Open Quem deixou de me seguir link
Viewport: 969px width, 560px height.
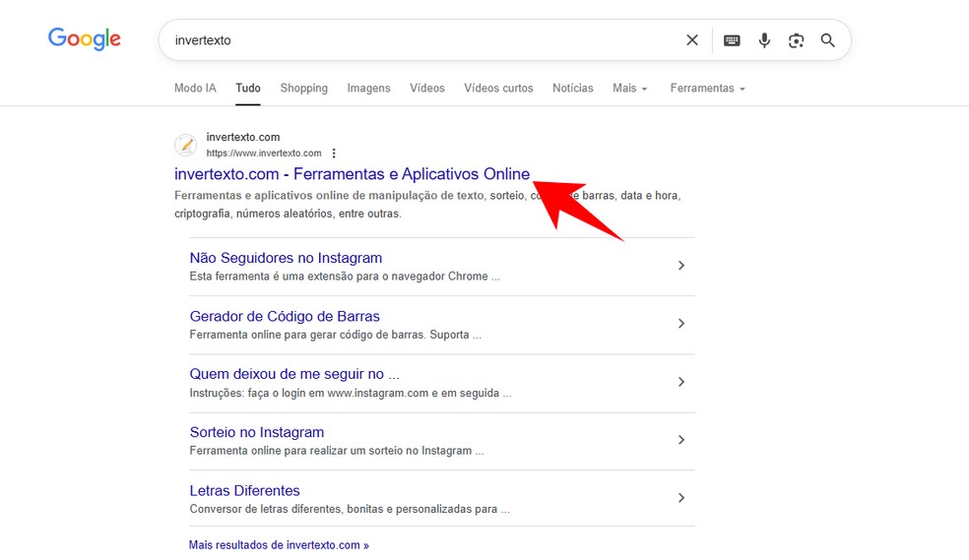tap(294, 374)
